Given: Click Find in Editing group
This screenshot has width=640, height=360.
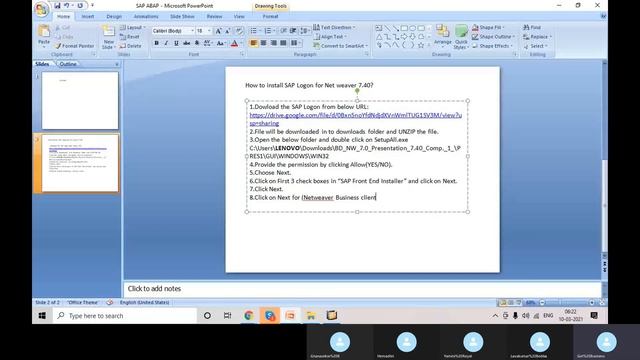Looking at the screenshot, I should point(532,27).
